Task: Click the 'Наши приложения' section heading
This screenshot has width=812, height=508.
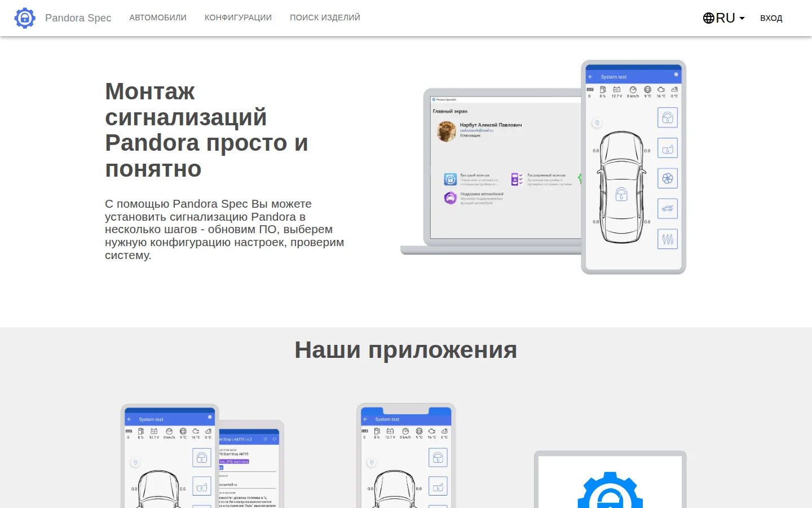Action: pos(406,350)
